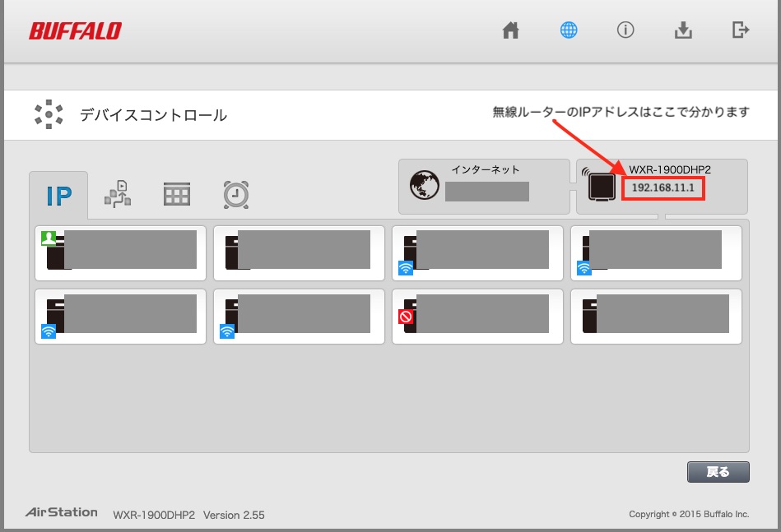
Task: Click the download/firmware icon in header
Action: point(683,30)
